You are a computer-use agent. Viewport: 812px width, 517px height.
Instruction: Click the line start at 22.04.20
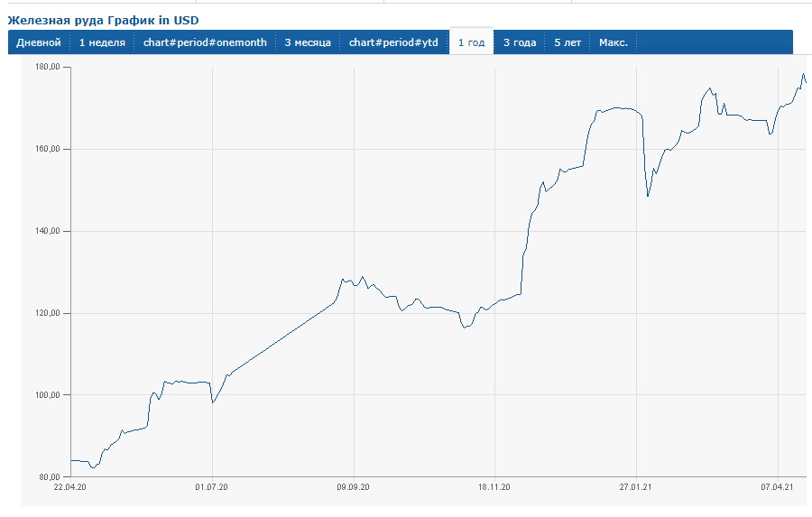point(71,460)
